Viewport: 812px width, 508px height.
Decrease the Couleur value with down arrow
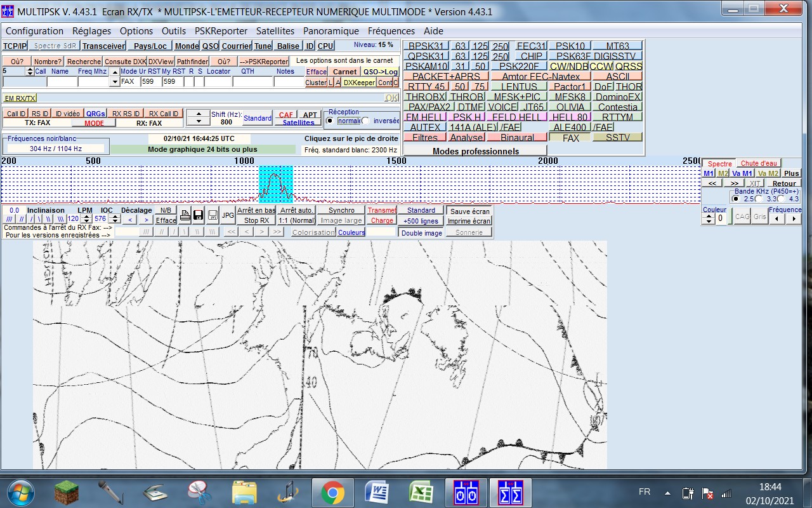click(709, 222)
